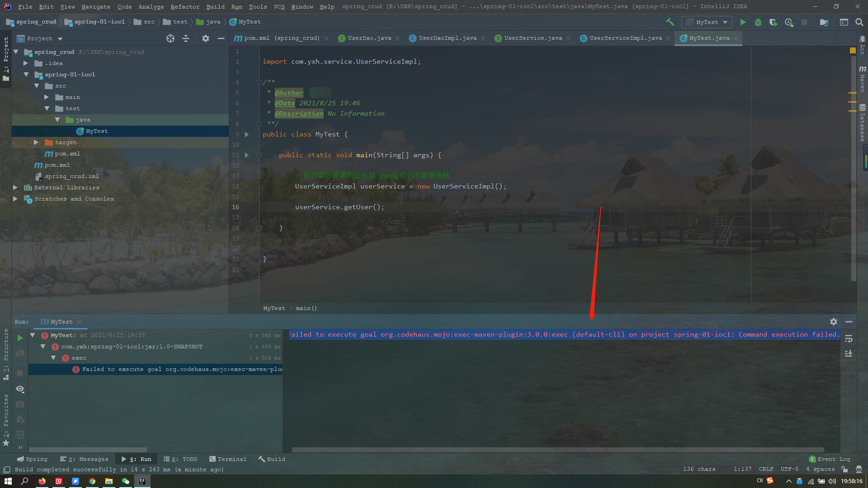The height and width of the screenshot is (488, 868).
Task: Click soft-wrap icon in Run console
Action: pyautogui.click(x=849, y=338)
